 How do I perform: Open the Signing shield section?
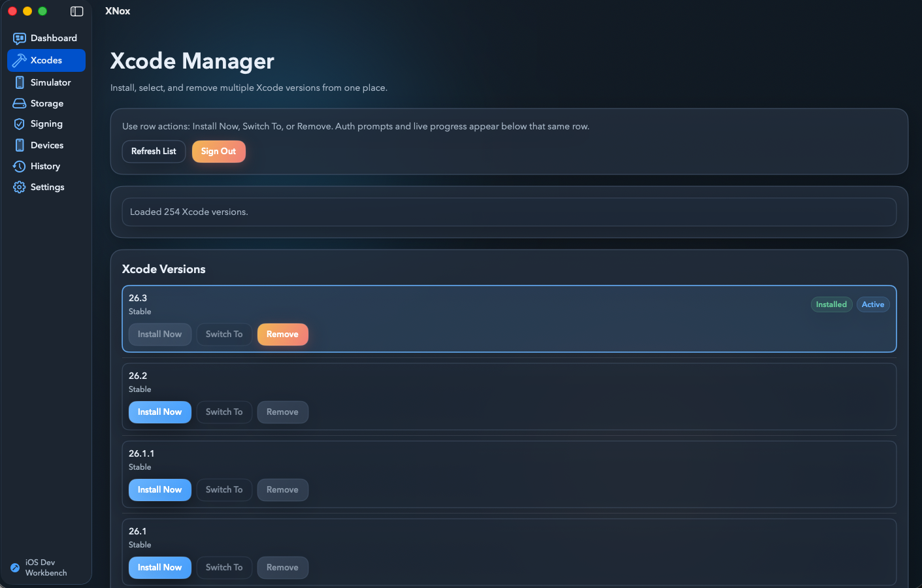point(46,124)
